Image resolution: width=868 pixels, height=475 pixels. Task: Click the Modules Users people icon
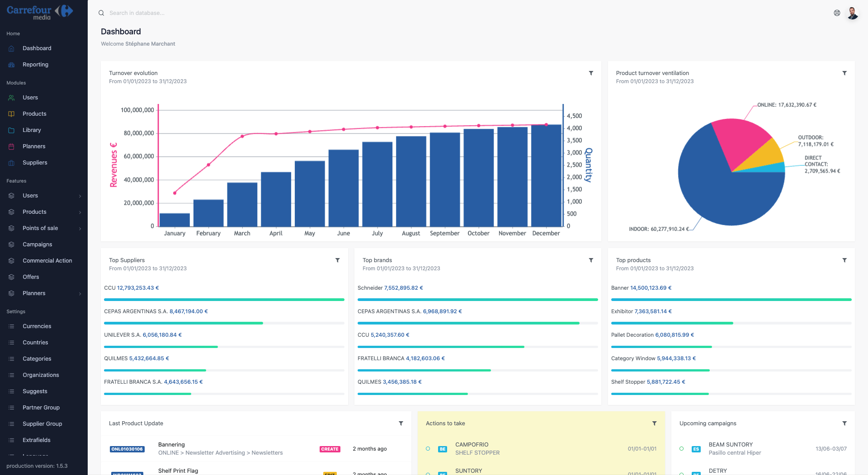(x=12, y=98)
